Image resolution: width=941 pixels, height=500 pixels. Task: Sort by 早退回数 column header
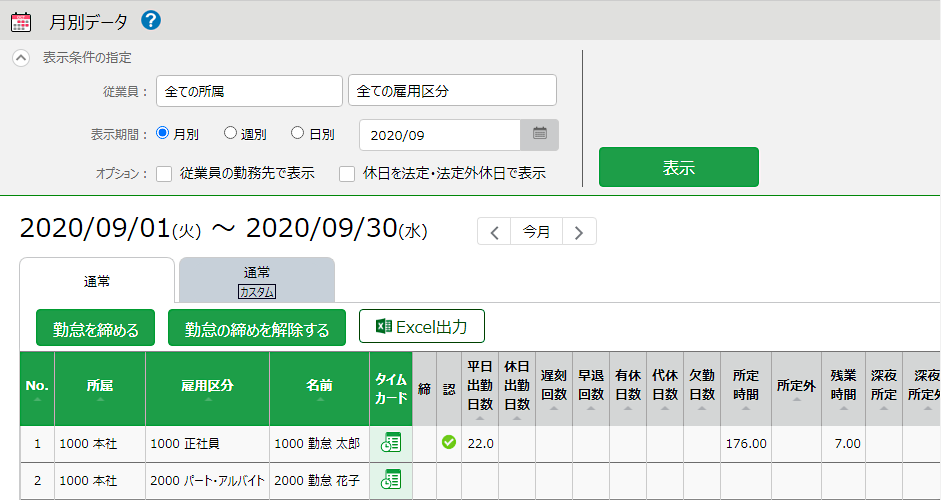point(591,389)
